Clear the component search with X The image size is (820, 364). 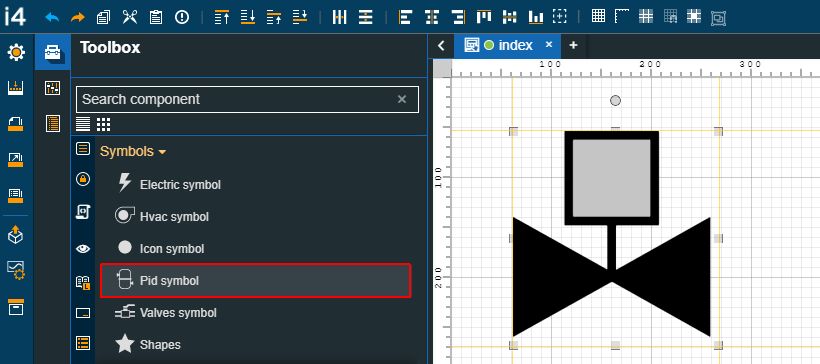[x=402, y=99]
